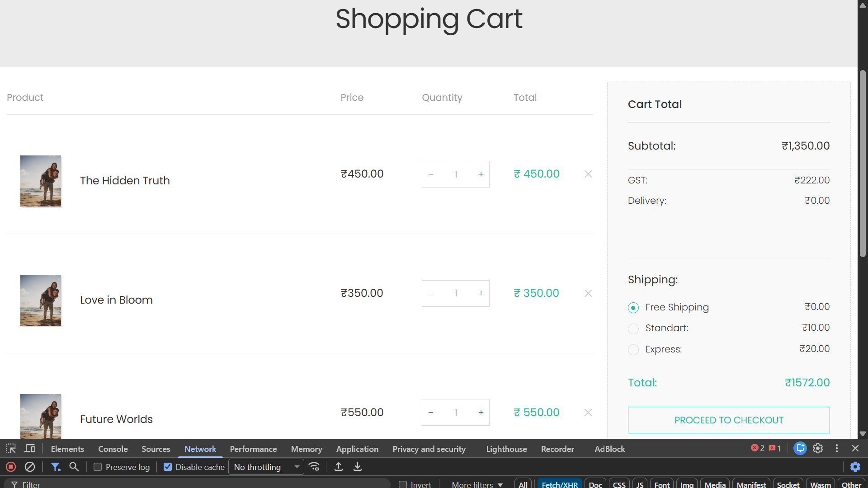Open Recorder tab

pyautogui.click(x=557, y=449)
